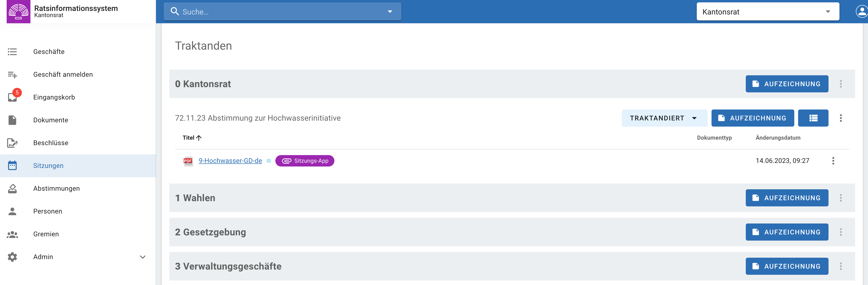Click the user account avatar icon

pyautogui.click(x=861, y=12)
